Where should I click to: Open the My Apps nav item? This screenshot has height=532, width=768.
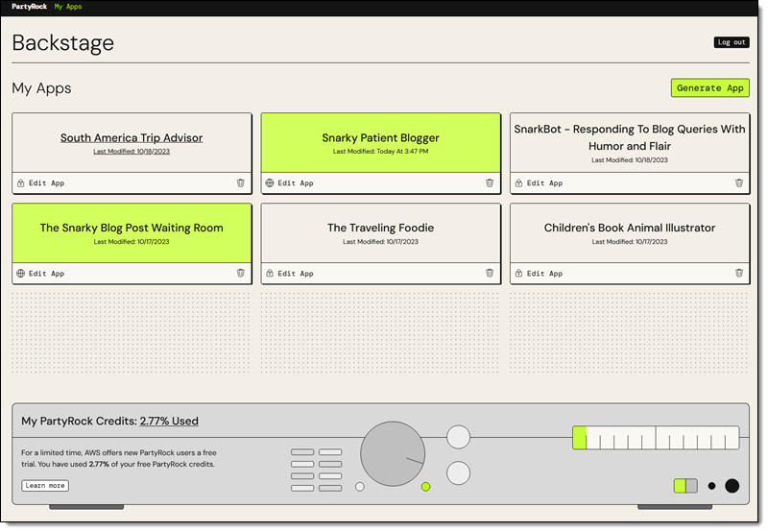[68, 7]
